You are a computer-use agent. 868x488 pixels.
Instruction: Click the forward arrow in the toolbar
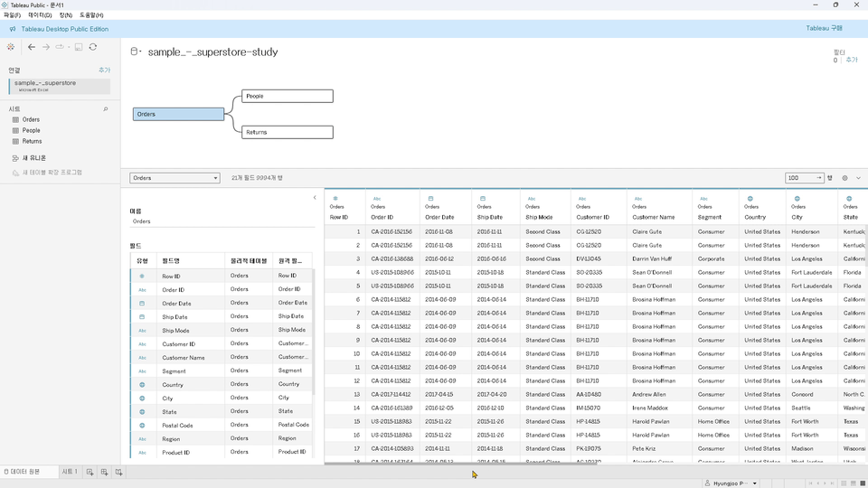(46, 47)
